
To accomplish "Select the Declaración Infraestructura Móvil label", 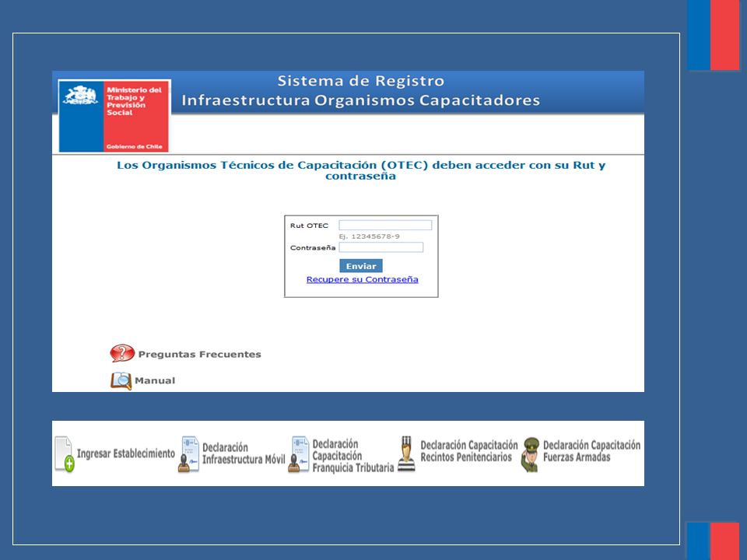I will tap(244, 453).
